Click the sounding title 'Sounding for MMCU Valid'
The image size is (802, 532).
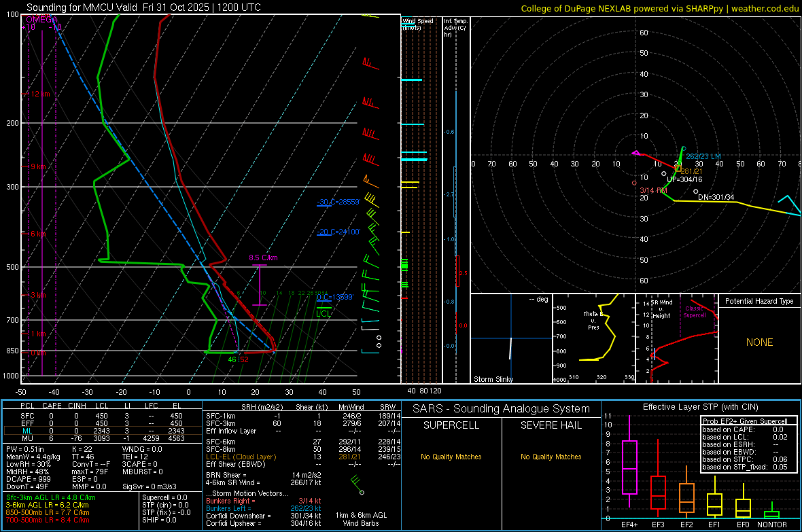coord(82,7)
